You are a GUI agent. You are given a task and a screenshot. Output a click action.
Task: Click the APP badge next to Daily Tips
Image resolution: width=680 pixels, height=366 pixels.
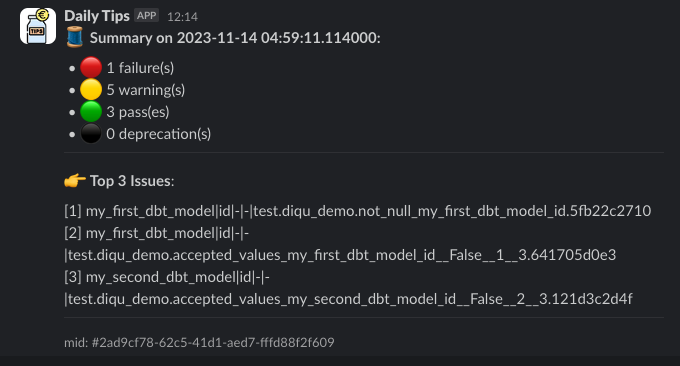(x=147, y=16)
